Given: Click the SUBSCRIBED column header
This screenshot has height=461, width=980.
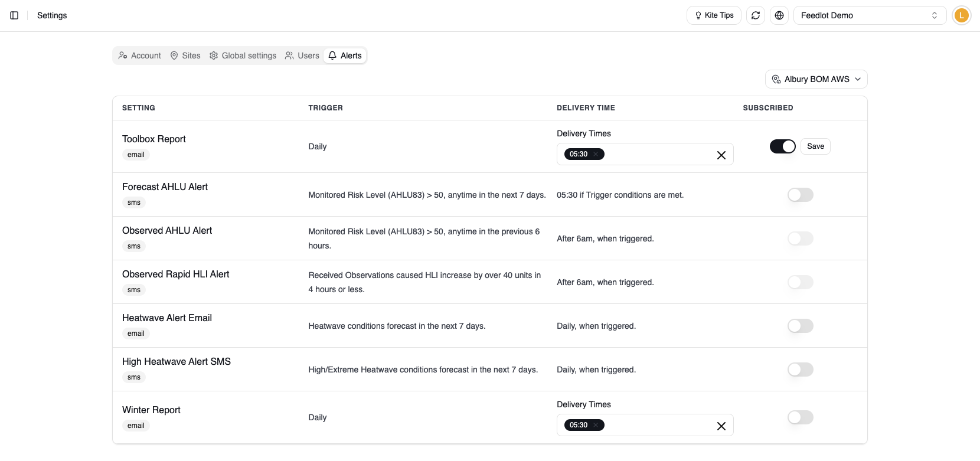Looking at the screenshot, I should pyautogui.click(x=768, y=108).
